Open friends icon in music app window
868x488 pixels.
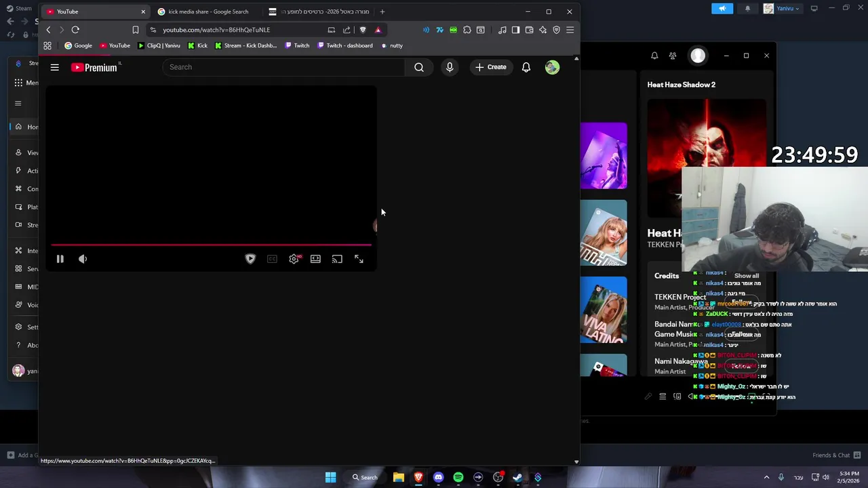pos(673,56)
